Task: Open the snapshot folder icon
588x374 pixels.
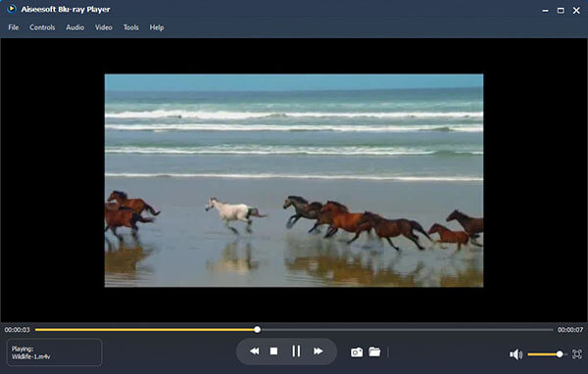Action: pyautogui.click(x=374, y=351)
